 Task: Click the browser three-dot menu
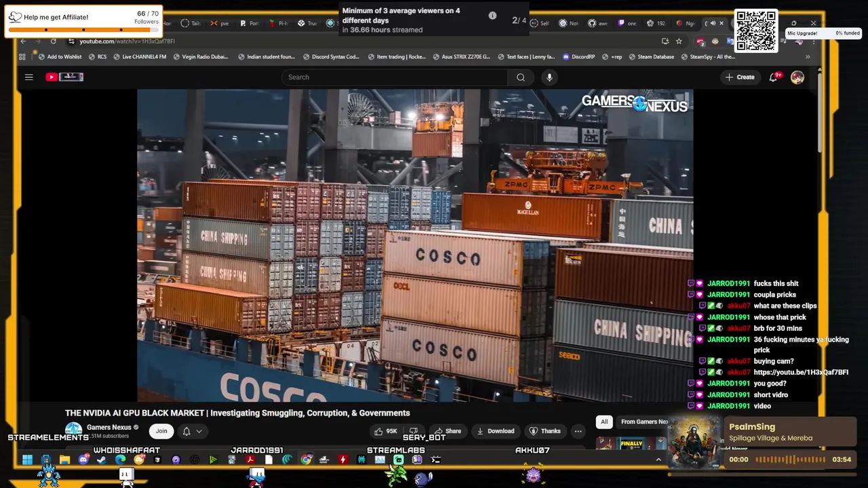click(x=814, y=42)
